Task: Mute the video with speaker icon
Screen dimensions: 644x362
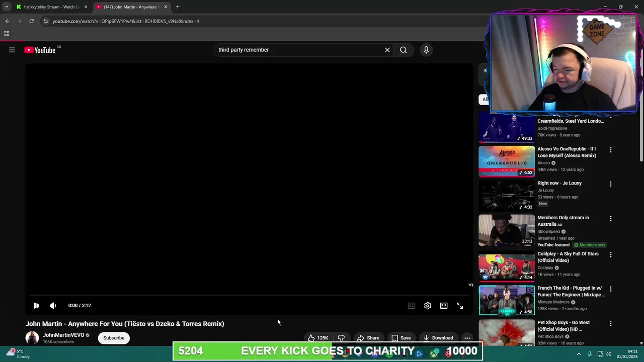Action: point(53,305)
